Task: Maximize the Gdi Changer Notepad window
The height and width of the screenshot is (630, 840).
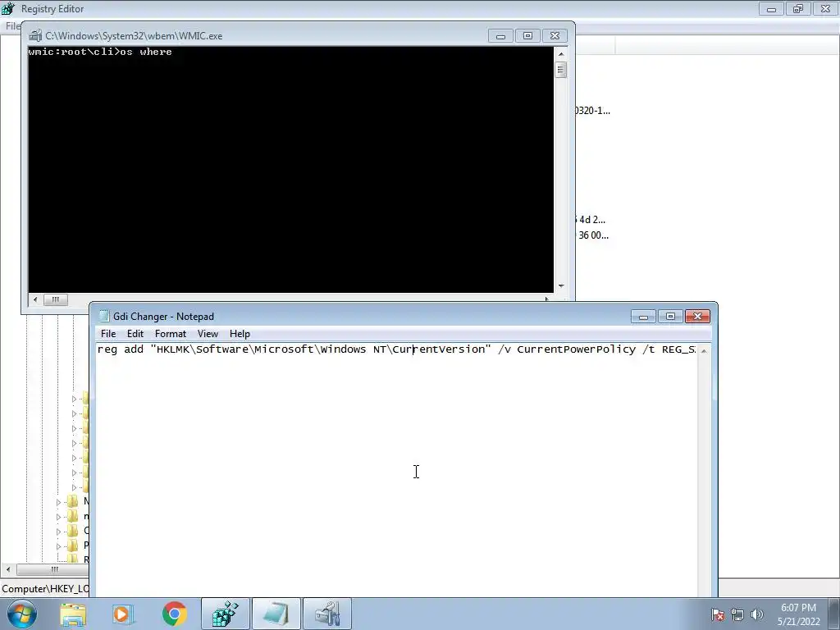Action: (x=670, y=317)
